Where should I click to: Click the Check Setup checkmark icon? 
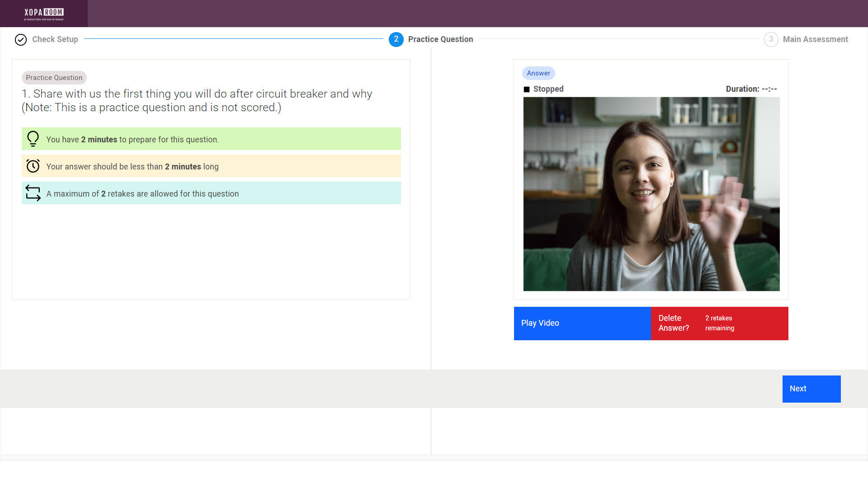[x=21, y=40]
